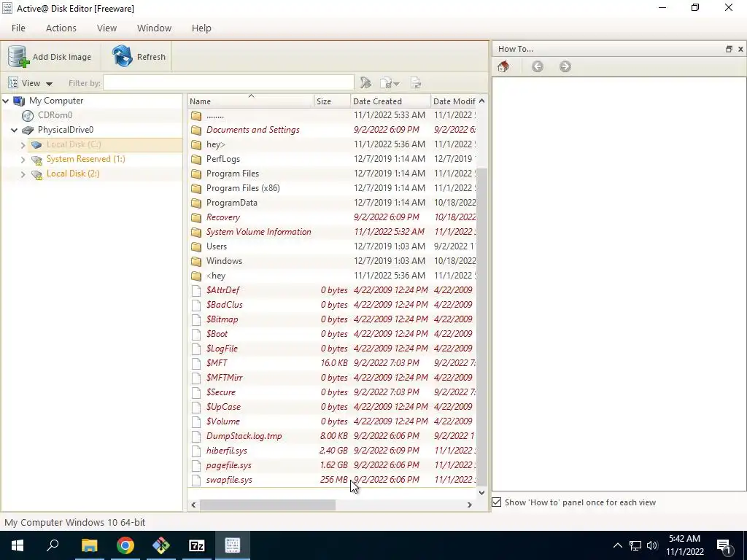Image resolution: width=747 pixels, height=560 pixels.
Task: Select the PerfLogs folder row
Action: click(x=332, y=159)
